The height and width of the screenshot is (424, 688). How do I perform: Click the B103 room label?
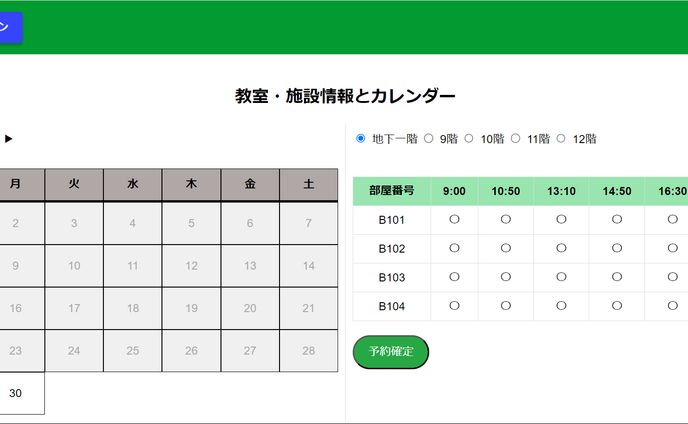tap(391, 277)
